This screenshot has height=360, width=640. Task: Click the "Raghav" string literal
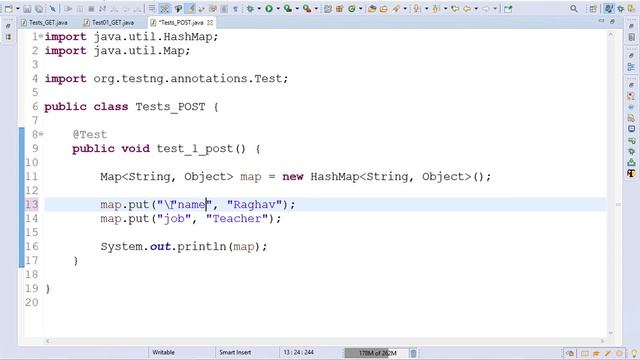(255, 204)
